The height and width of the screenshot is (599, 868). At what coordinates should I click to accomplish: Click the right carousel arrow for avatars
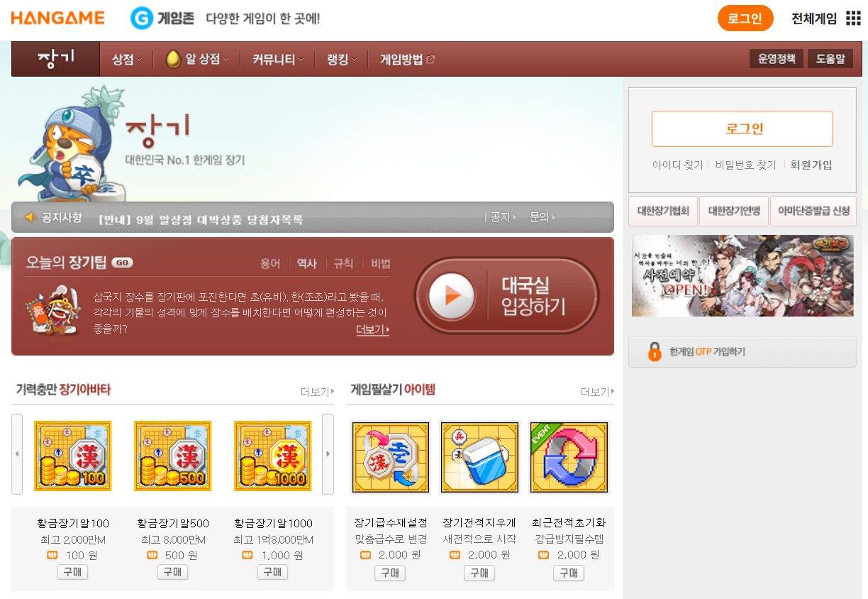pos(328,454)
